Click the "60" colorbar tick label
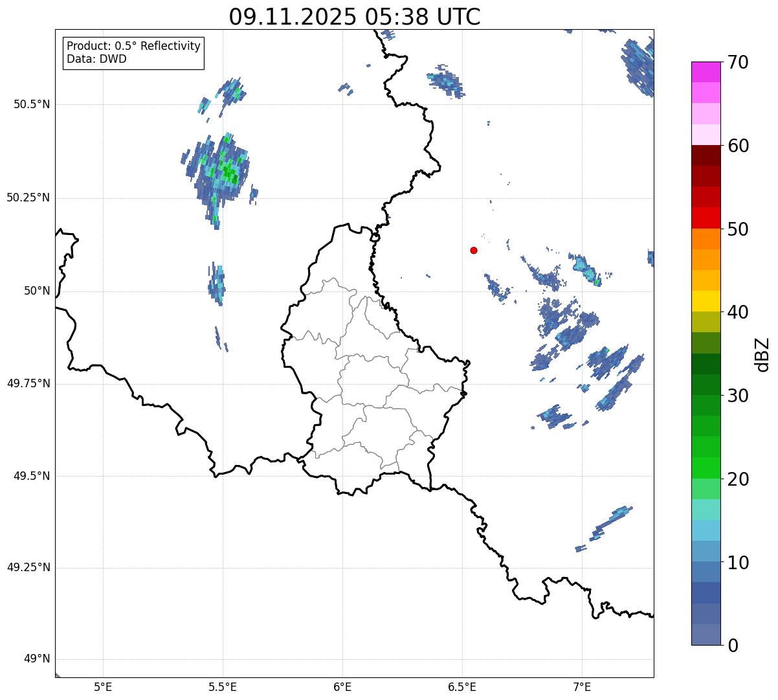 [x=737, y=146]
